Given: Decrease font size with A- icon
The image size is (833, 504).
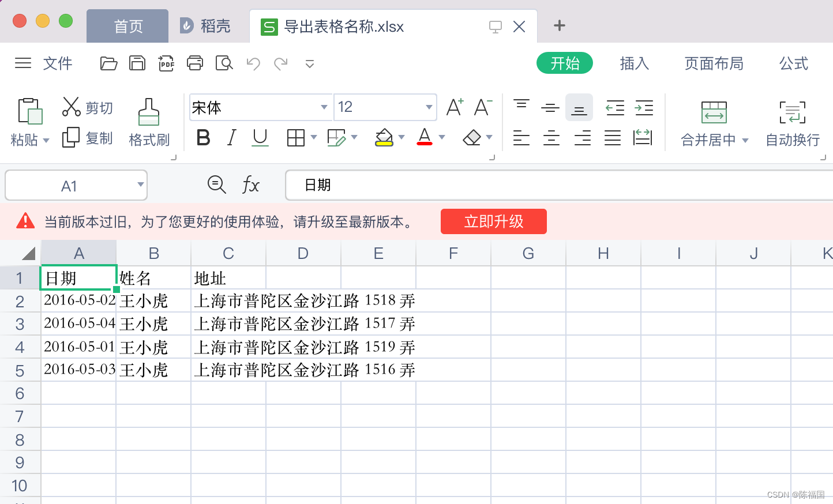Looking at the screenshot, I should point(483,107).
